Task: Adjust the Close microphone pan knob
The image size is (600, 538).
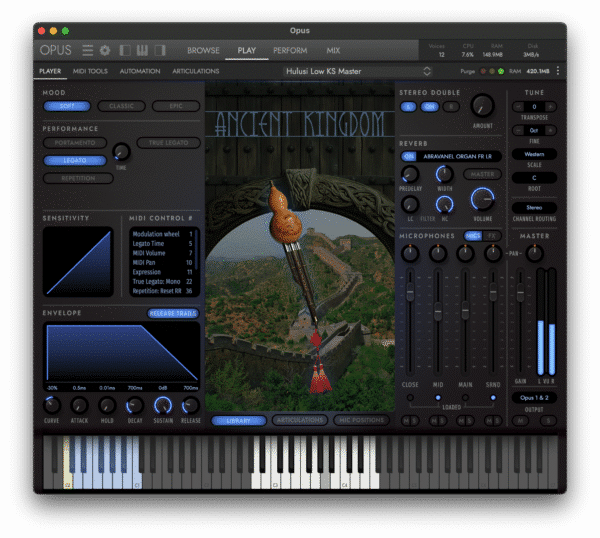Action: 410,253
